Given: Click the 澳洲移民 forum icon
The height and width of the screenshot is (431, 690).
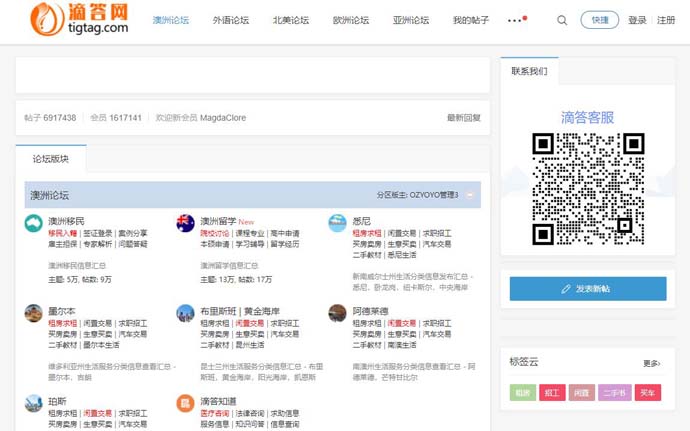Looking at the screenshot, I should 33,223.
